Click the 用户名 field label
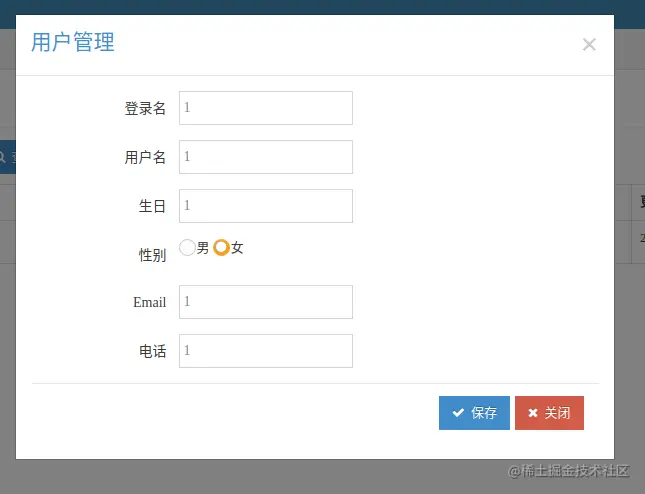645x494 pixels. click(x=145, y=157)
